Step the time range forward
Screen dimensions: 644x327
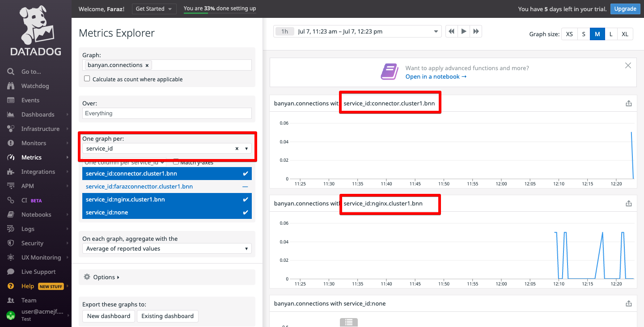[476, 31]
